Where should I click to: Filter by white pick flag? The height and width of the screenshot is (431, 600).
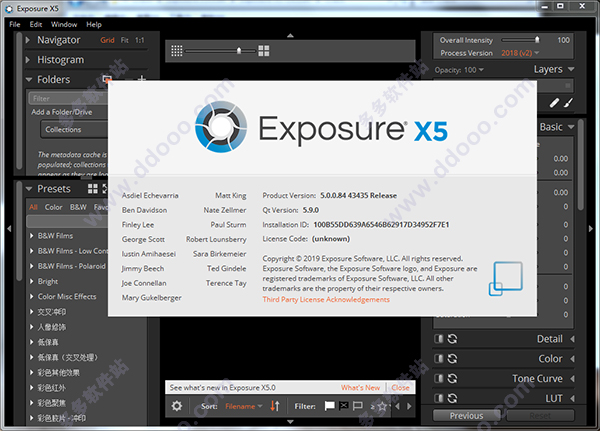[x=329, y=406]
